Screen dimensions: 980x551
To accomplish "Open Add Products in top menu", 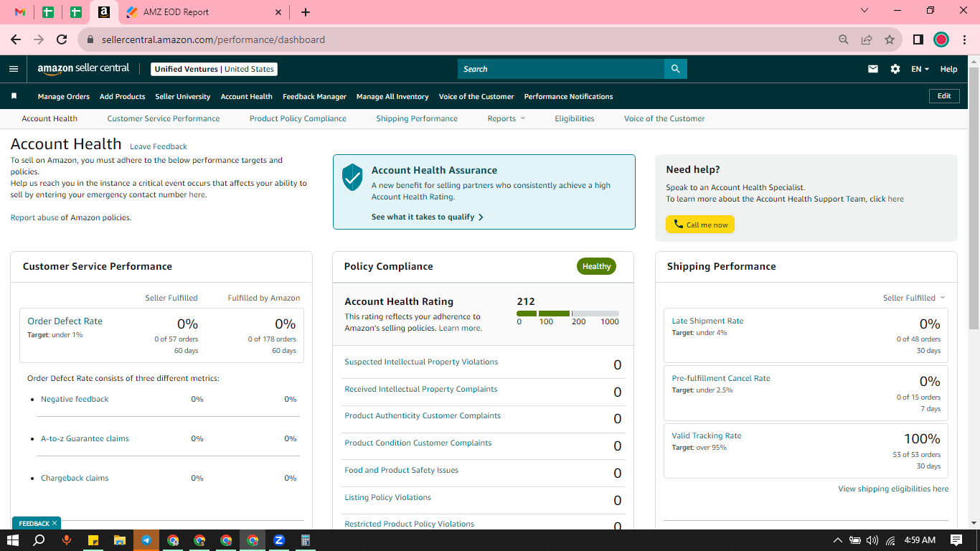I will point(123,96).
